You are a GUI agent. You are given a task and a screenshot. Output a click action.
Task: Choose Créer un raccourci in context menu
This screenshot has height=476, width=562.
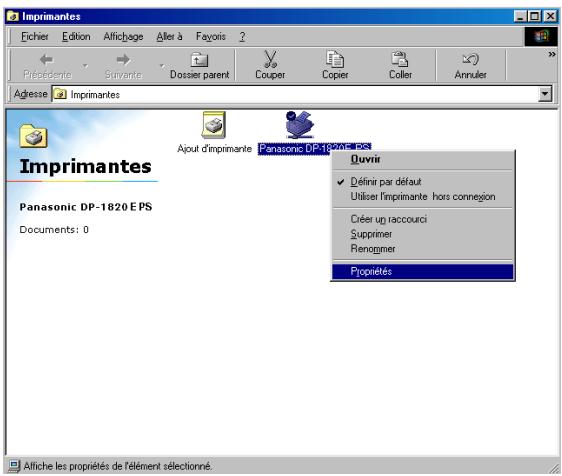[423, 219]
